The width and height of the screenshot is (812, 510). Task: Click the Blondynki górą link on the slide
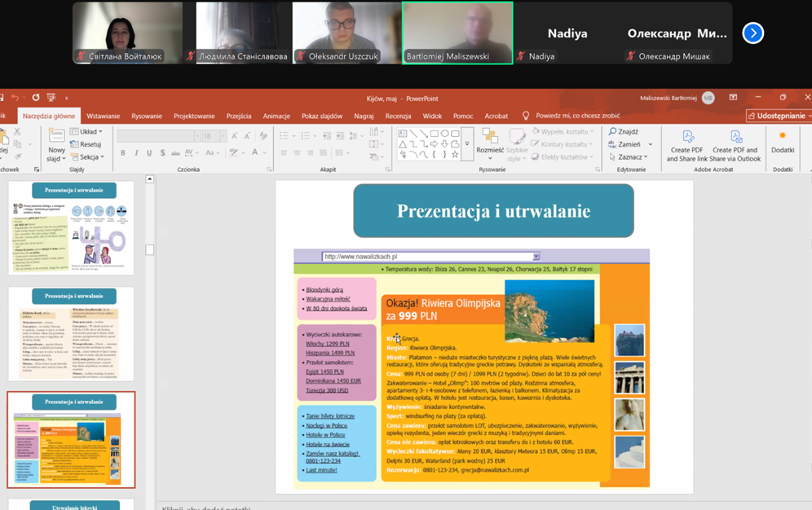click(x=324, y=290)
